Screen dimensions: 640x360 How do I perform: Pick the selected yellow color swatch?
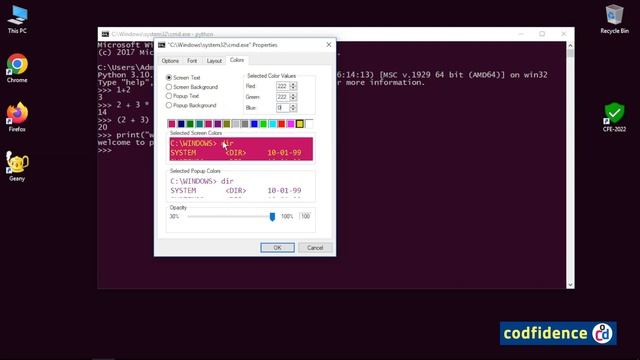tap(300, 124)
